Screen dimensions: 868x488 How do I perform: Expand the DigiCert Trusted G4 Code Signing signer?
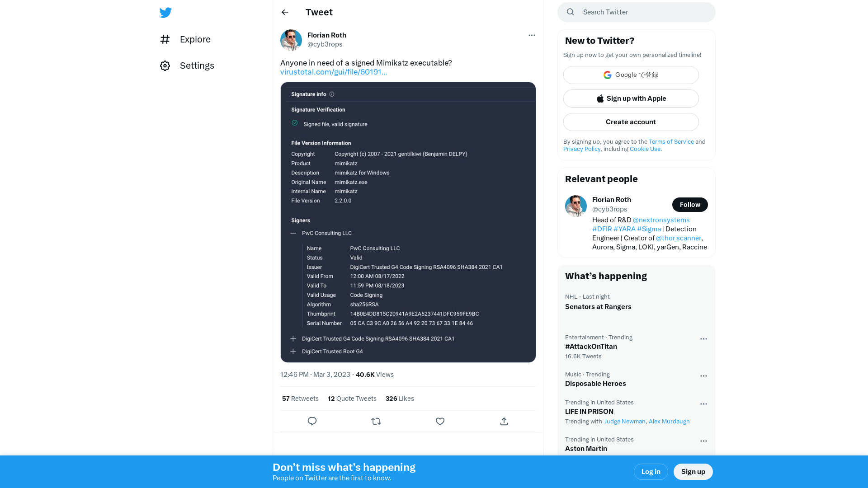point(292,338)
